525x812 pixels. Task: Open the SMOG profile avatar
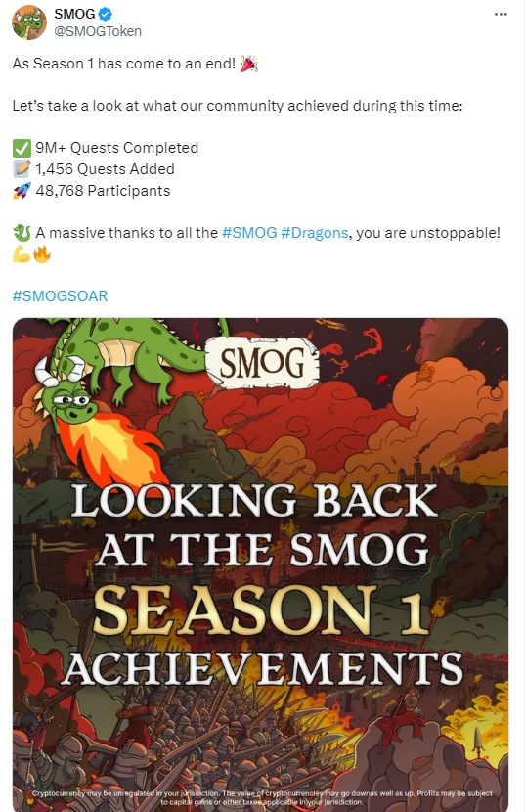(x=29, y=23)
